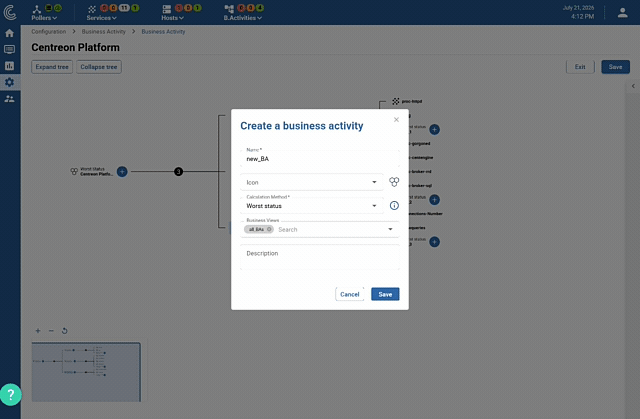Expand the Services dropdown menu
The width and height of the screenshot is (640, 419).
tap(101, 18)
